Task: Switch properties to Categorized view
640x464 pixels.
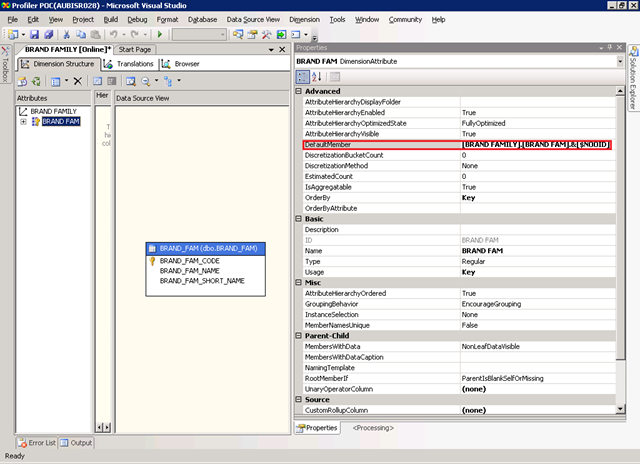Action: pos(302,77)
